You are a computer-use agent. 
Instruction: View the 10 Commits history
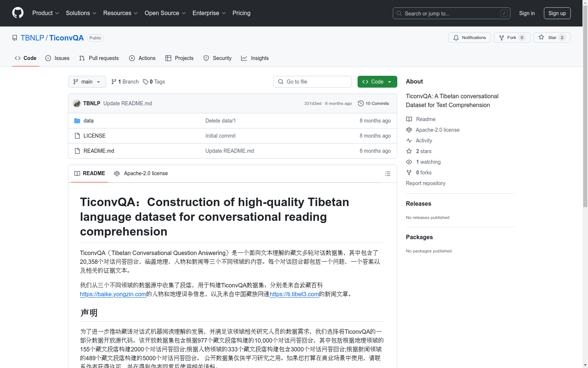[373, 103]
